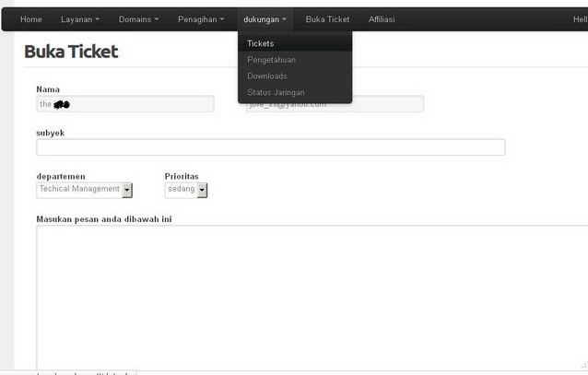Screen dimensions: 588x375
Task: Select Status Jaringan menu entry
Action: [276, 93]
